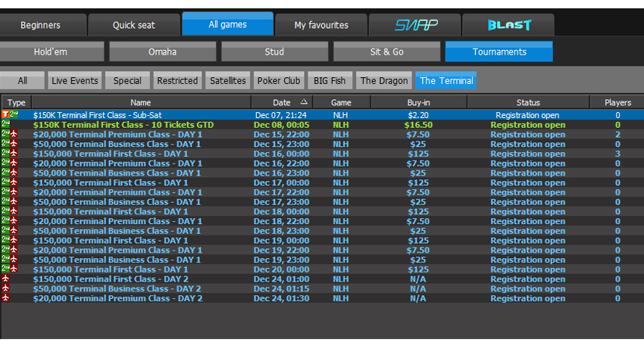Open the BLAST logo tab
Image resolution: width=644 pixels, height=355 pixels.
(x=508, y=25)
